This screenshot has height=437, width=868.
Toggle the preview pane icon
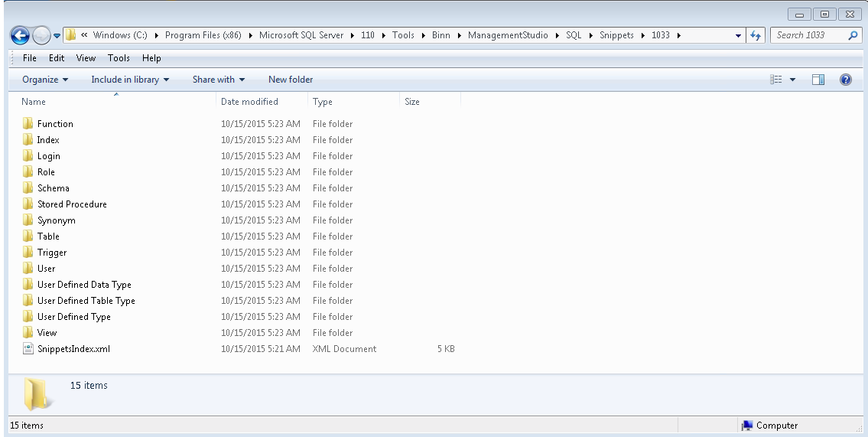pos(818,80)
